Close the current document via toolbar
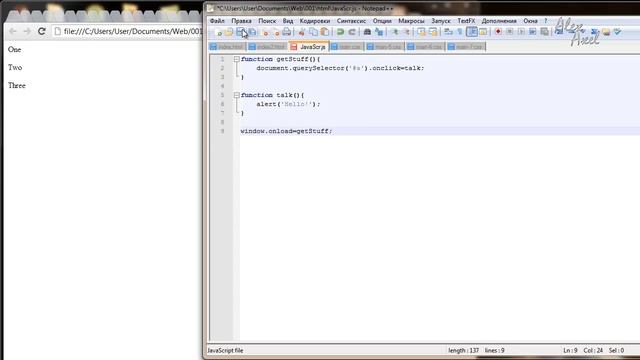Screen dimensions: 640x360 264,32
